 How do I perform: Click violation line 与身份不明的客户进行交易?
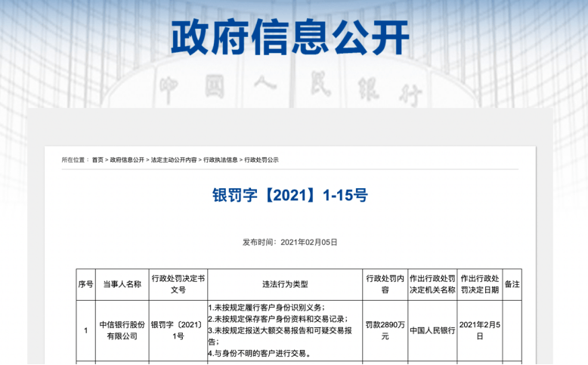(259, 354)
